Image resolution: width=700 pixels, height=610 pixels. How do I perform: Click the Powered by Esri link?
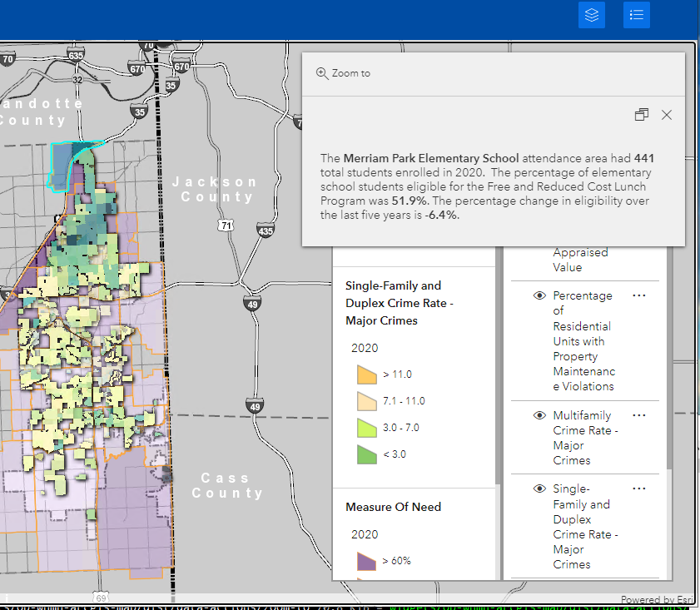click(x=658, y=599)
